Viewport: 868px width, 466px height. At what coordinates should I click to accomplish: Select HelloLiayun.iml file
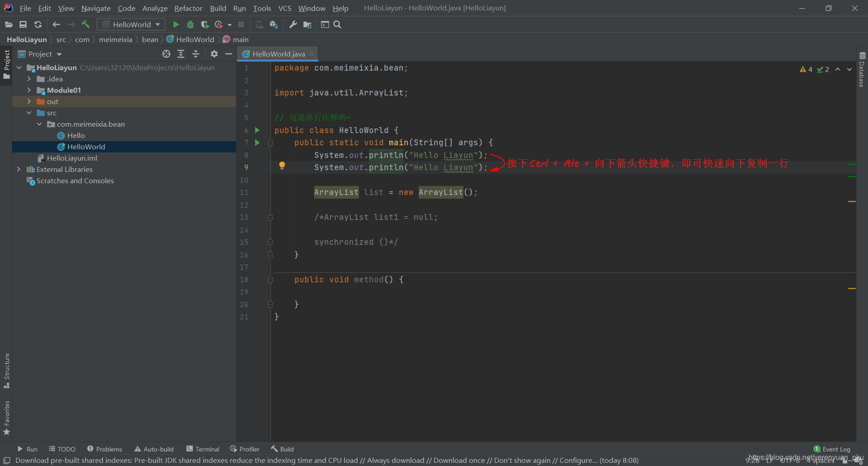pos(72,158)
